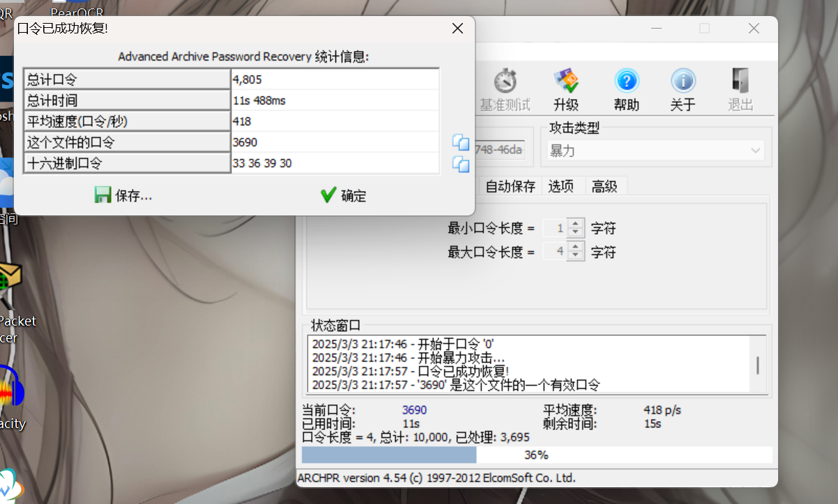Click log line '3690' 是这个文件的一个有效口令
The width and height of the screenshot is (838, 504).
pos(455,385)
